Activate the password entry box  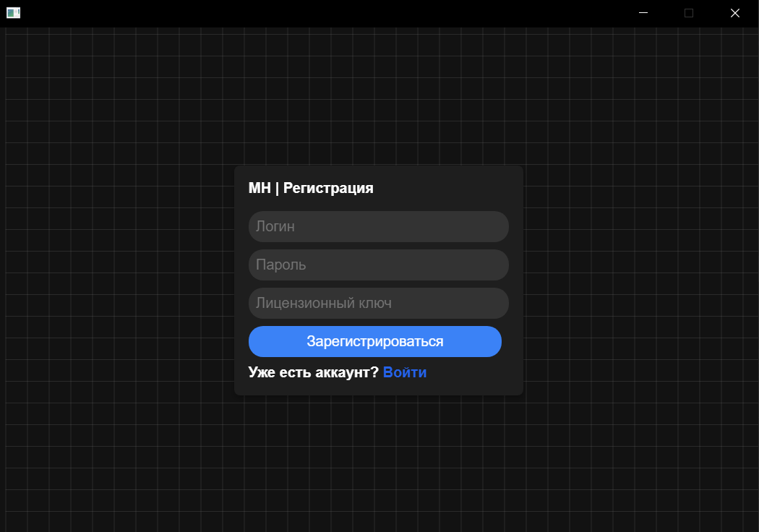(x=378, y=265)
